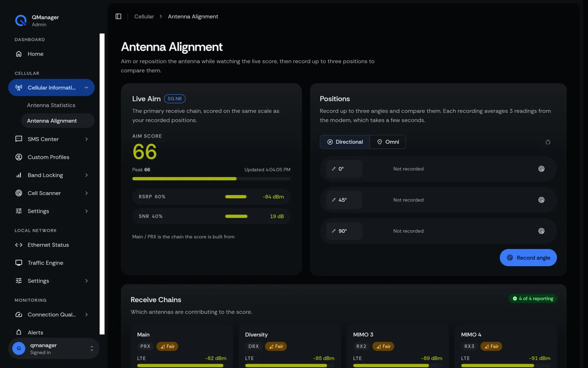This screenshot has height=368, width=588.
Task: Click the 5G NR badge
Action: pos(175,99)
